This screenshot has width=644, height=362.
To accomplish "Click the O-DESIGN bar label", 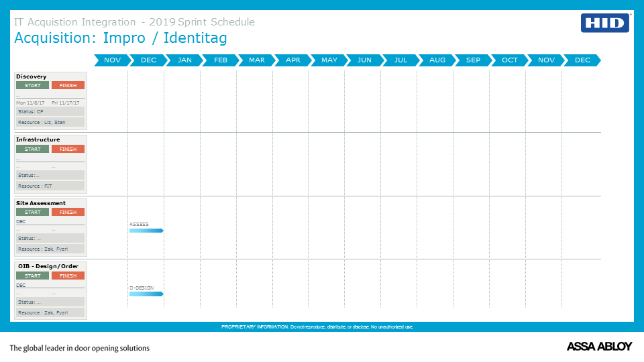I will coord(142,288).
